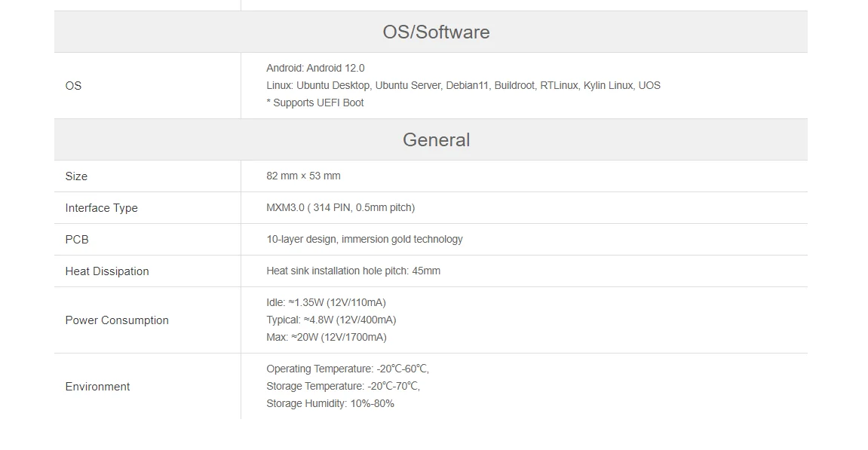Click the 10-layer design description

(364, 239)
